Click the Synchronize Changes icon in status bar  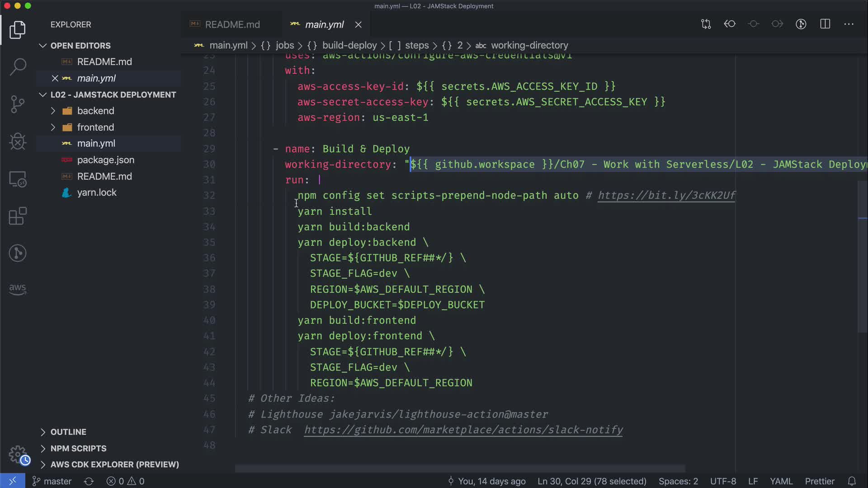89,481
